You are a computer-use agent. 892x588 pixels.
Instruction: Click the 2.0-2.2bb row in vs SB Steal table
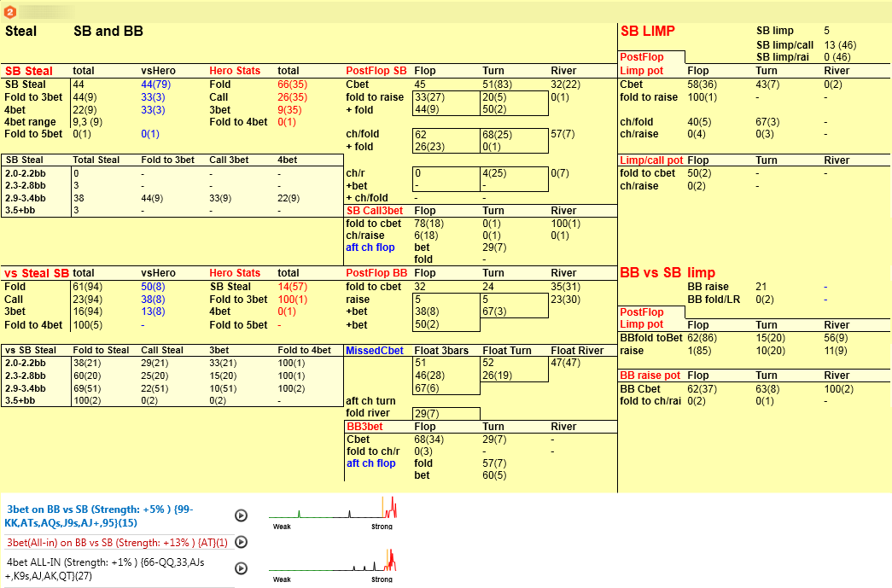(x=172, y=363)
